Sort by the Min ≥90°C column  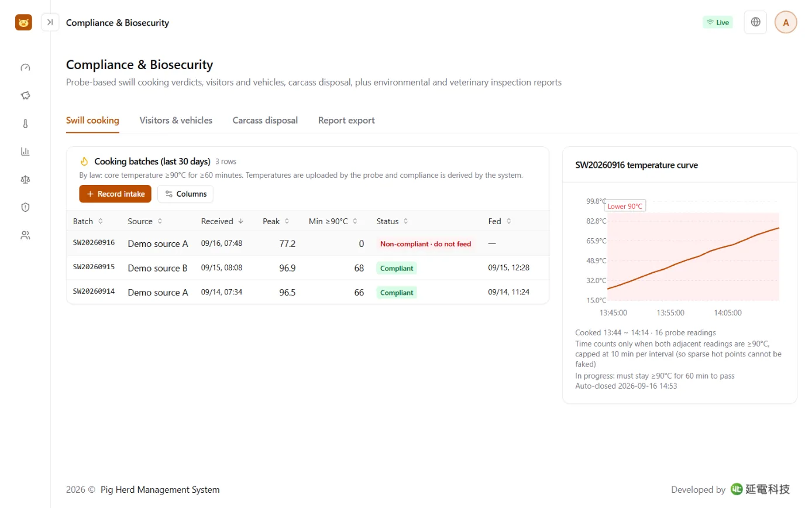pos(333,221)
